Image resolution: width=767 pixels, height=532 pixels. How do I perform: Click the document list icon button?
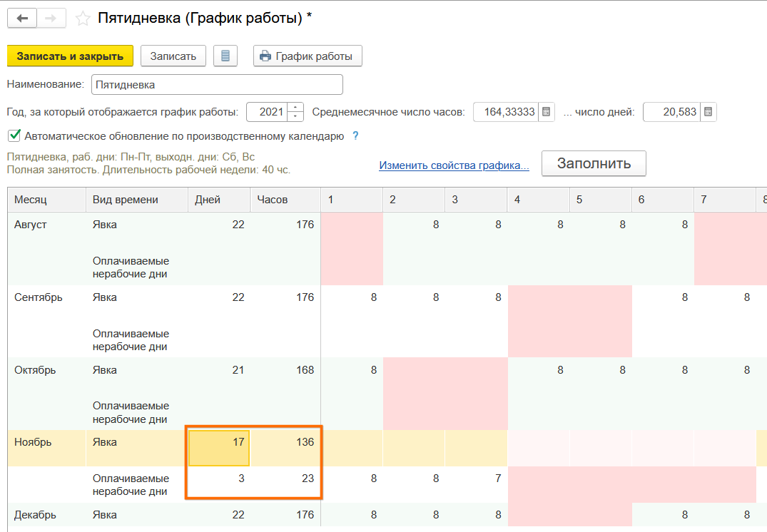[225, 56]
